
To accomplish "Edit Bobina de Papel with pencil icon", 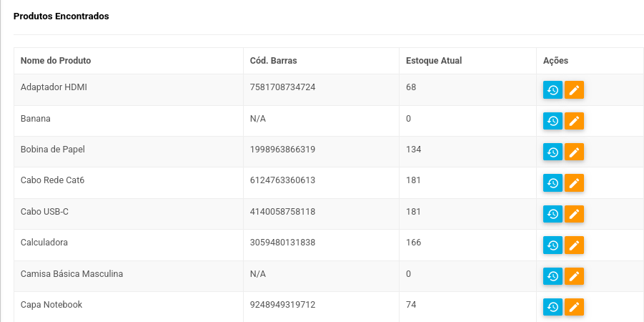I will pyautogui.click(x=574, y=152).
